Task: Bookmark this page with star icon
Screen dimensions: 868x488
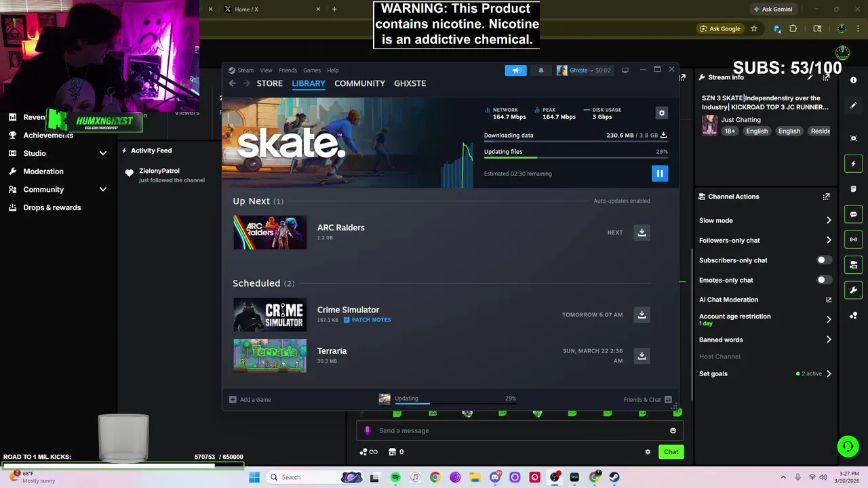Action: pyautogui.click(x=754, y=28)
